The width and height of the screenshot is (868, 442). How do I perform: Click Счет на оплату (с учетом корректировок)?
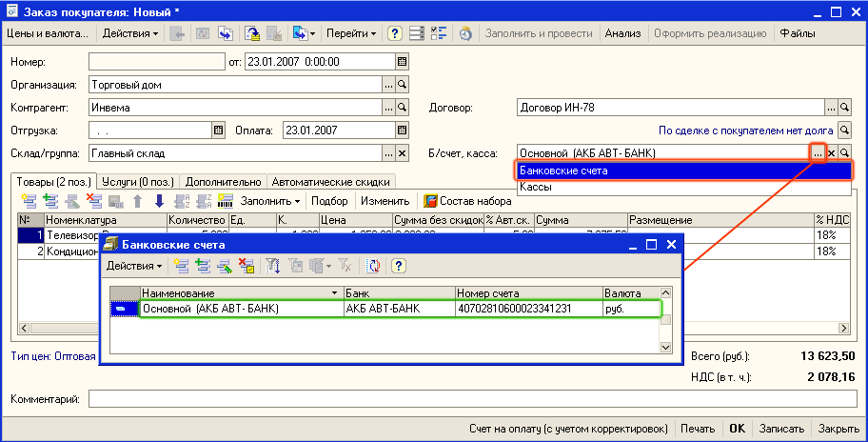[568, 429]
